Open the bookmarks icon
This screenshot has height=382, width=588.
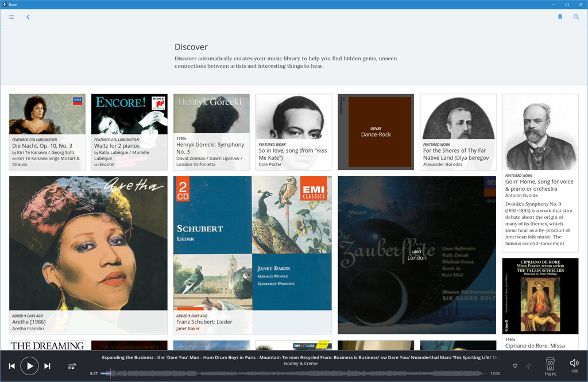pyautogui.click(x=560, y=17)
